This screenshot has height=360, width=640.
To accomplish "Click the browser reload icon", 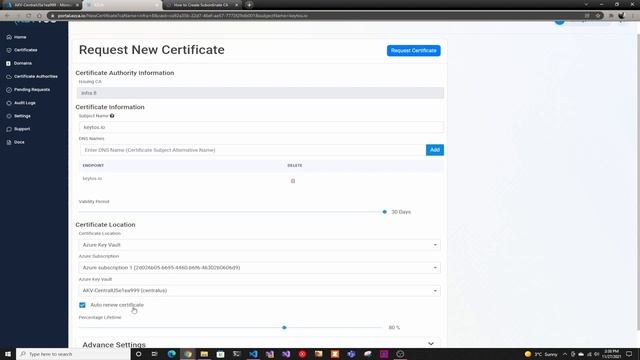I will [29, 16].
